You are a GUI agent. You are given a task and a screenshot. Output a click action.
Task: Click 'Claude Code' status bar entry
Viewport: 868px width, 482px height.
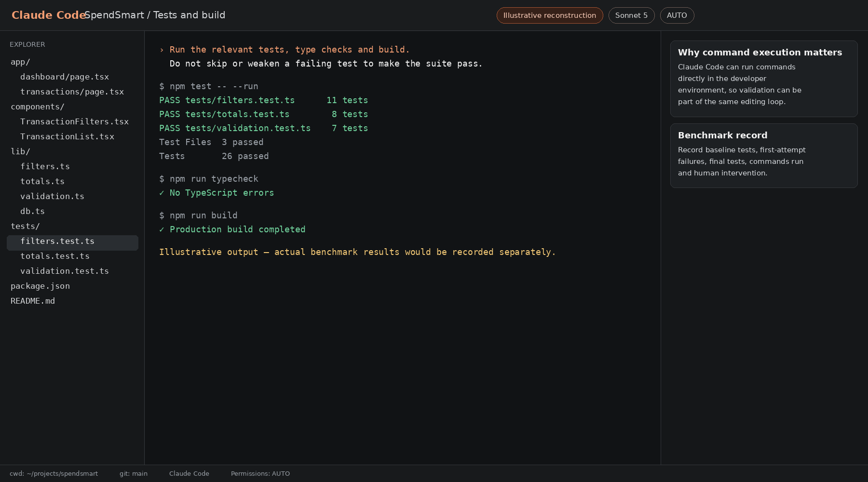[189, 474]
